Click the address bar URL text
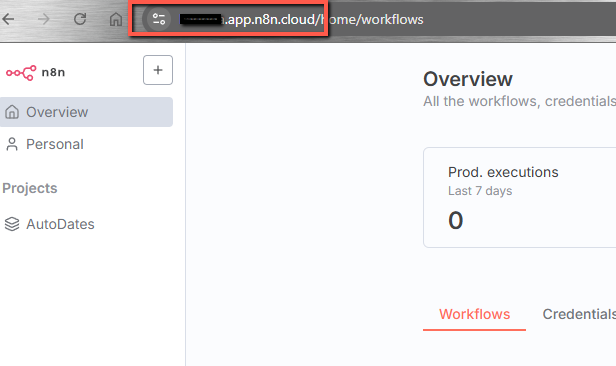Image resolution: width=616 pixels, height=366 pixels. coord(301,19)
